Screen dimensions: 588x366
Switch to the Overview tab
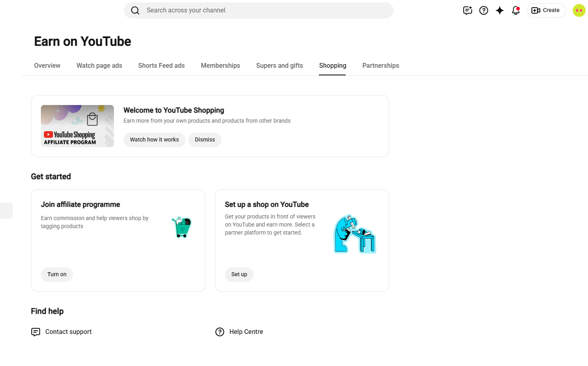click(x=47, y=66)
